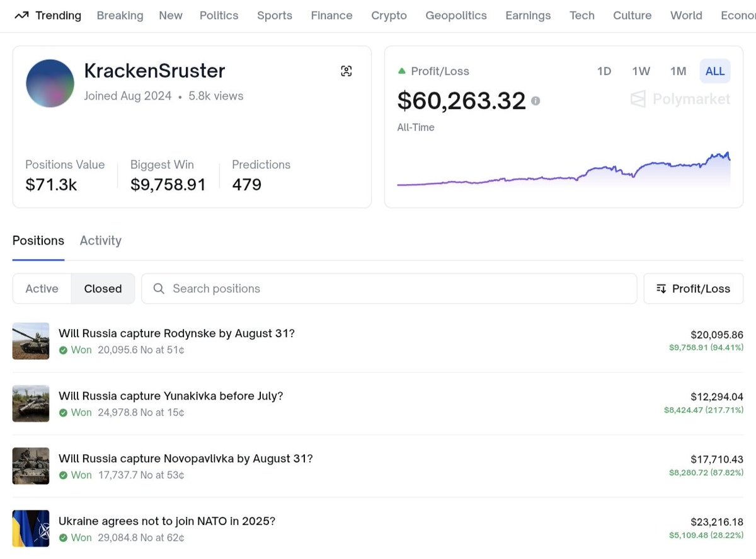The width and height of the screenshot is (756, 559).
Task: Open the Finance category
Action: (x=331, y=16)
